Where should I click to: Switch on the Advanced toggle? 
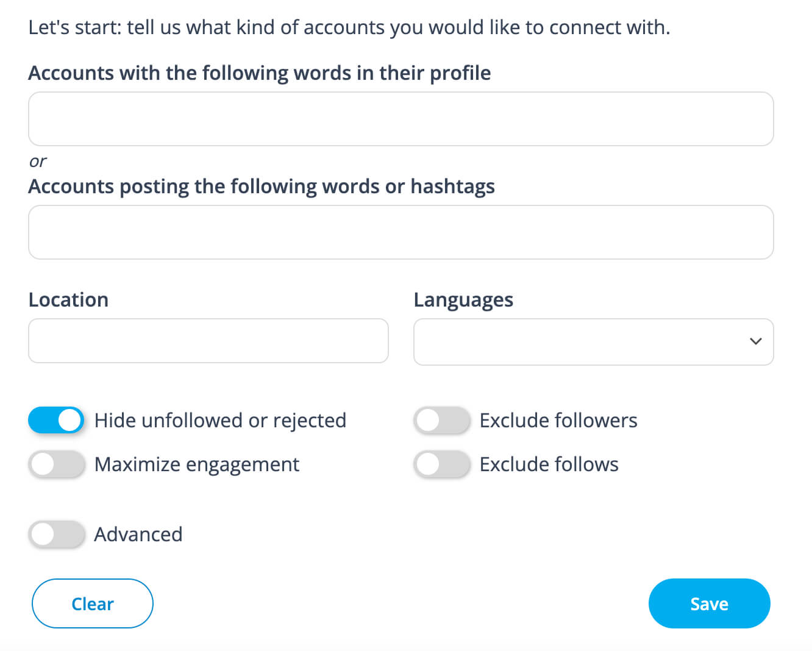point(56,535)
